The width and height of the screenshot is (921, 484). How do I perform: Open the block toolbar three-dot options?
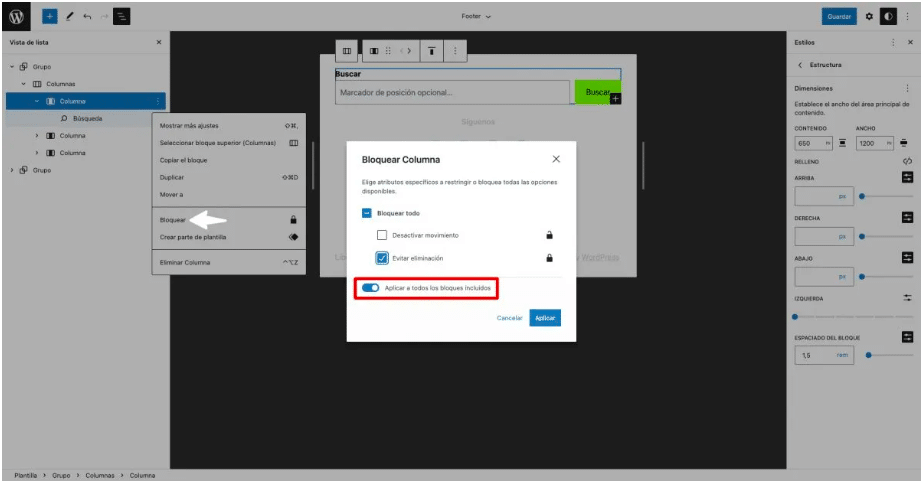coord(455,51)
